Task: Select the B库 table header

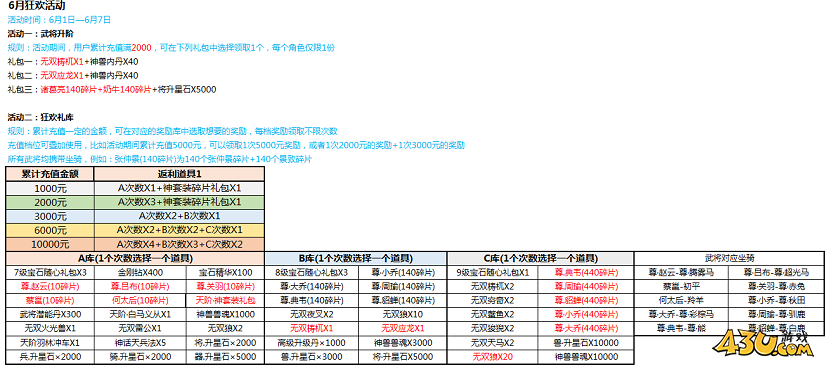Action: (356, 259)
